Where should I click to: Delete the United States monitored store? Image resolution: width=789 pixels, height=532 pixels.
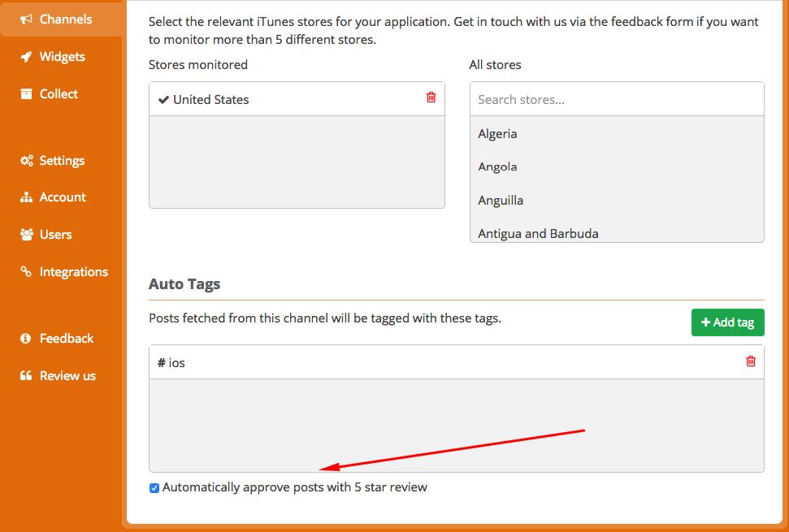[431, 97]
